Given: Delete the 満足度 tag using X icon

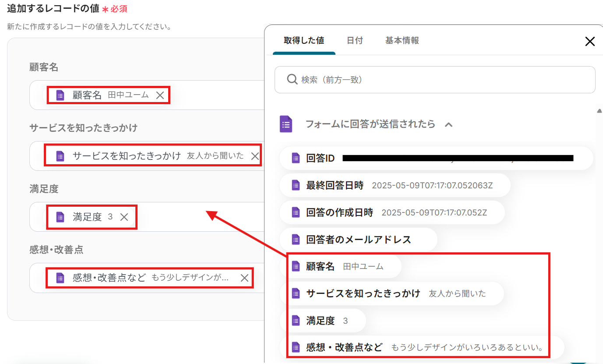Looking at the screenshot, I should [124, 217].
